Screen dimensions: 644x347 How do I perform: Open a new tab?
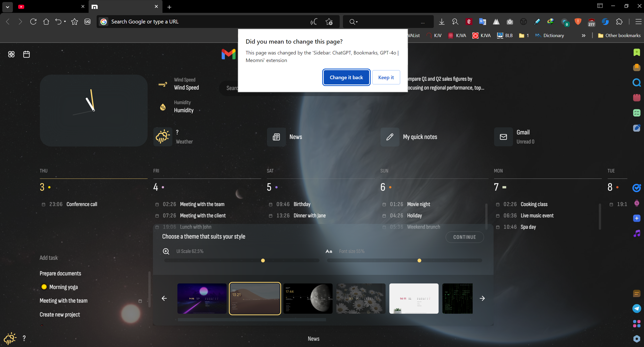(169, 7)
